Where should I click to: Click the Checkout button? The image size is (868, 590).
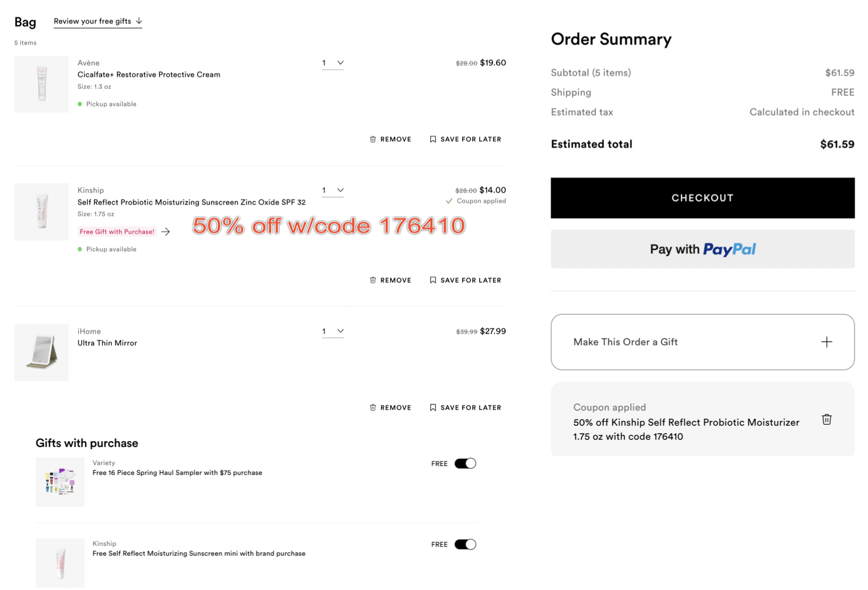[703, 198]
